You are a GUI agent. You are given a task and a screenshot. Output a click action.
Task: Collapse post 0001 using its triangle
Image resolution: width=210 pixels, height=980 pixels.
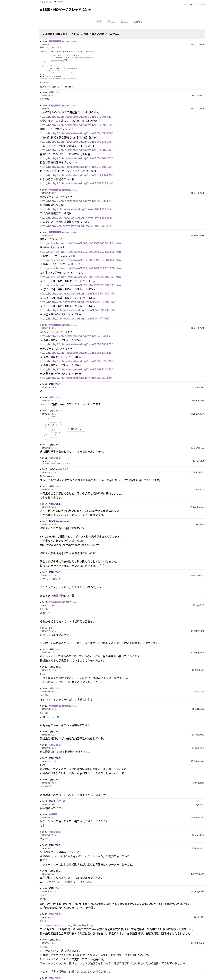tap(41, 41)
